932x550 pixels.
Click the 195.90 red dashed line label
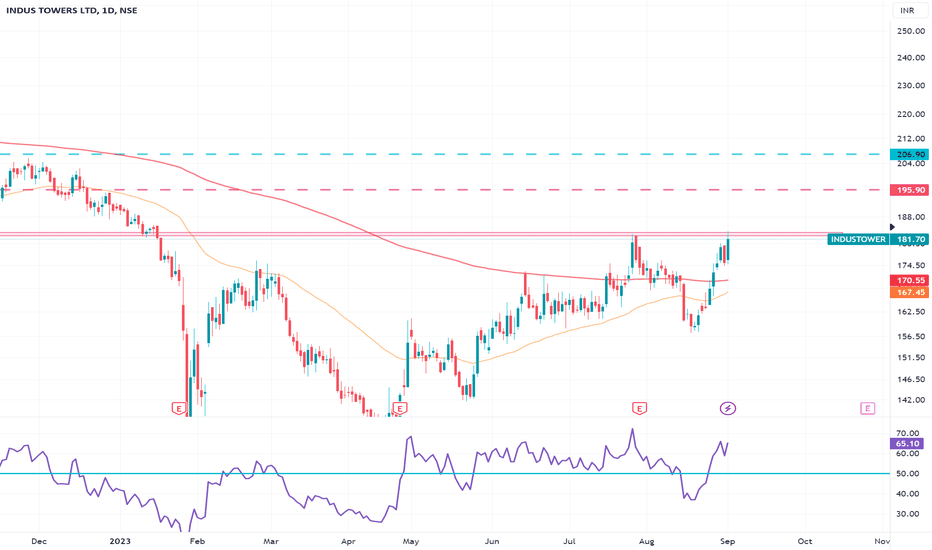pos(911,190)
